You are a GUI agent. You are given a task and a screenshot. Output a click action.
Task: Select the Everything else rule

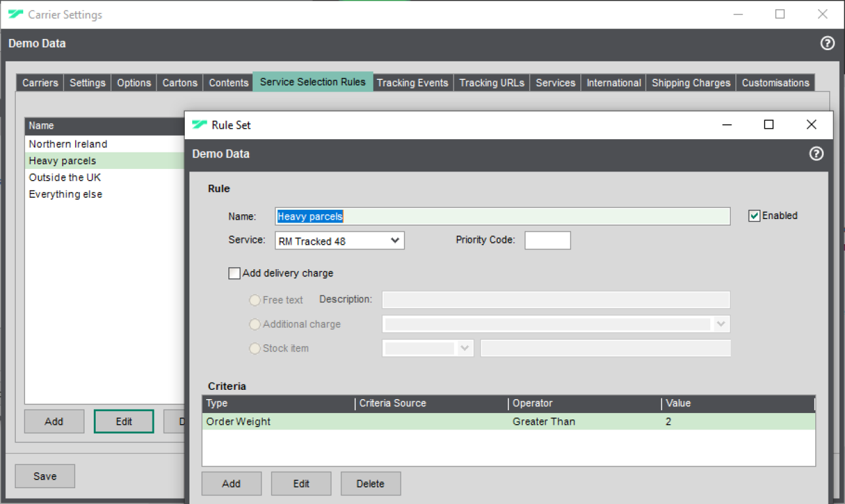tap(105, 194)
